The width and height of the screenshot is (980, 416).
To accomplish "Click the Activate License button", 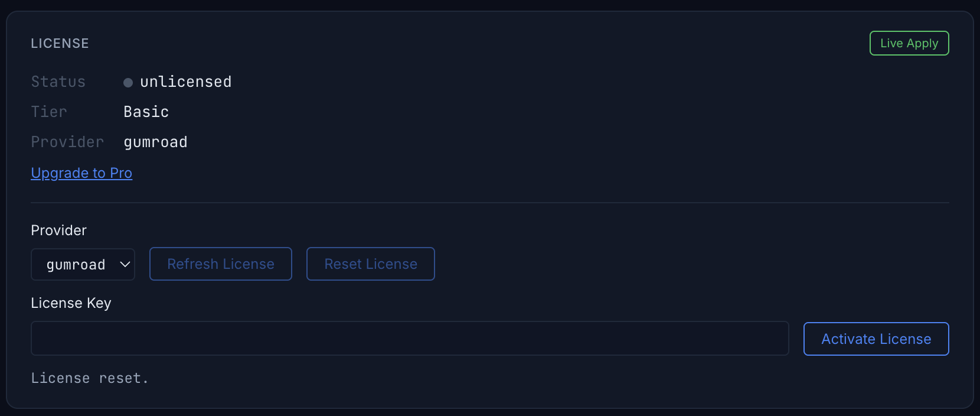I will point(876,339).
